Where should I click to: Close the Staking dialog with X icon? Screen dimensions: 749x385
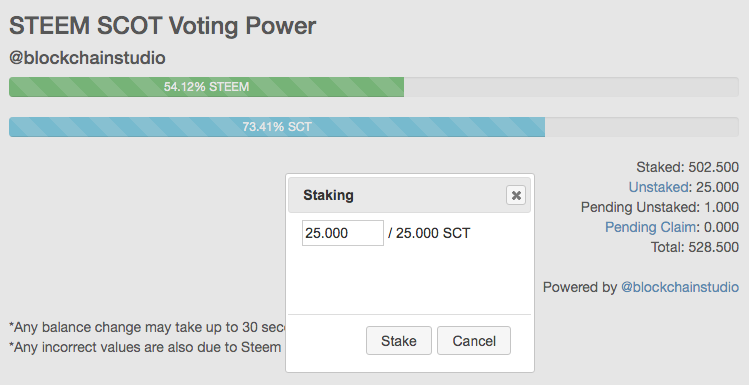516,195
